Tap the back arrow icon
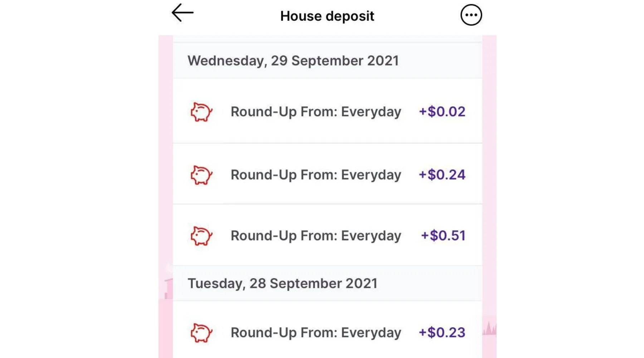Image resolution: width=644 pixels, height=358 pixels. point(182,13)
